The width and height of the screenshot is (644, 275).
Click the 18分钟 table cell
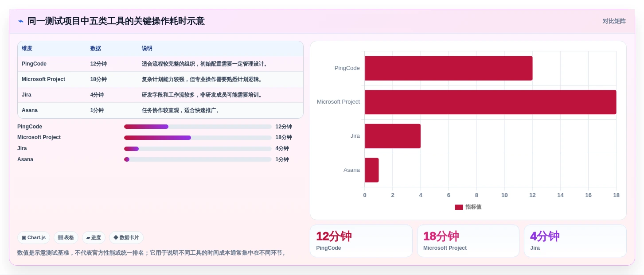(x=98, y=79)
